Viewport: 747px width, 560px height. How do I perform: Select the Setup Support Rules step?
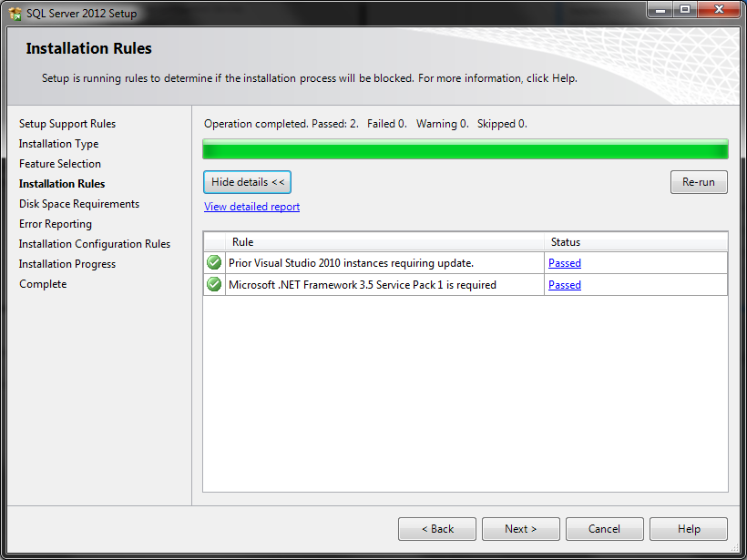67,123
